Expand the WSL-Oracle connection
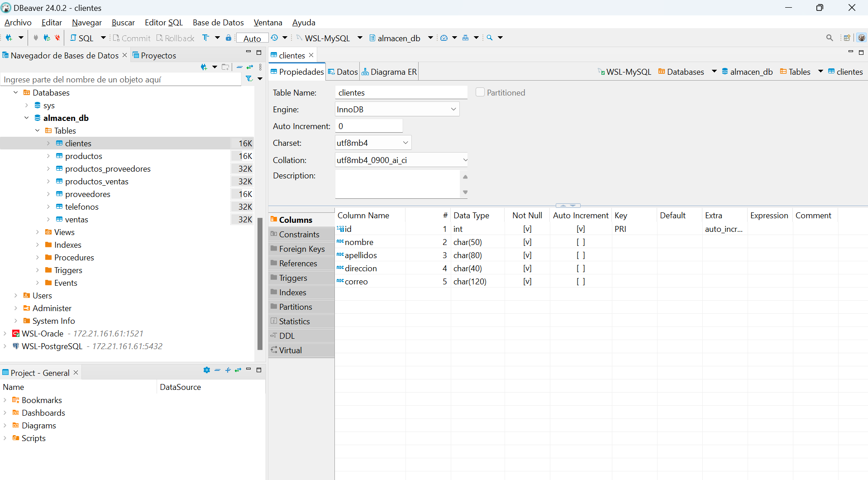Image resolution: width=868 pixels, height=480 pixels. pyautogui.click(x=5, y=333)
